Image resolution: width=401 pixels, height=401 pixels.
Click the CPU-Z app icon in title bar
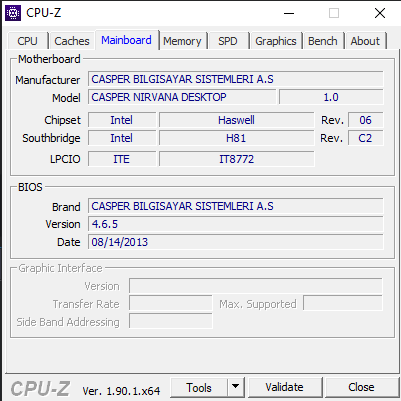pos(13,13)
